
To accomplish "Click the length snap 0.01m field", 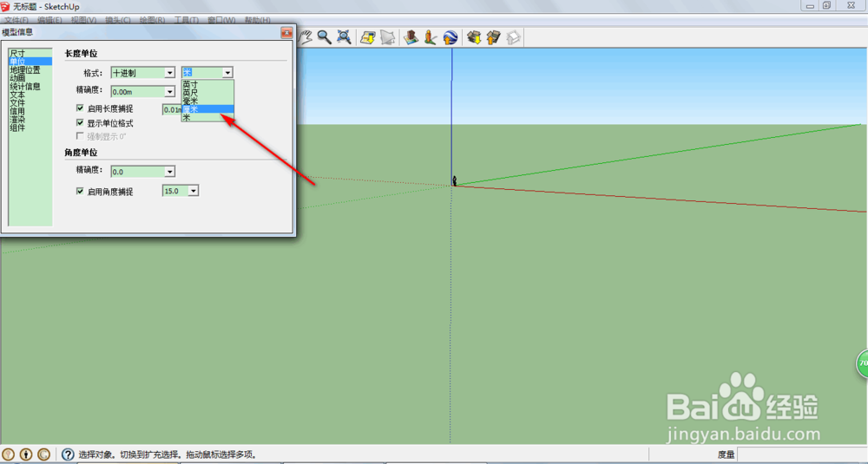I will point(172,109).
